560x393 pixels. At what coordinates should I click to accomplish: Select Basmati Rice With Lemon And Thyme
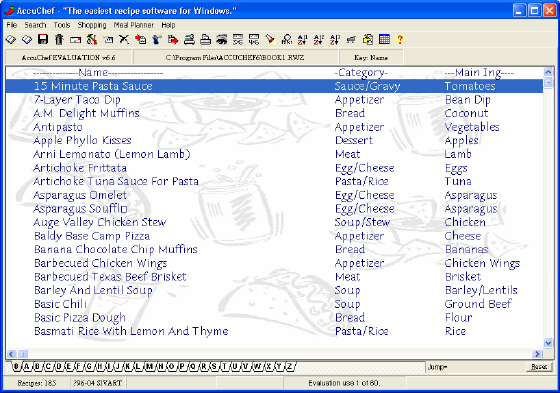coord(274,331)
